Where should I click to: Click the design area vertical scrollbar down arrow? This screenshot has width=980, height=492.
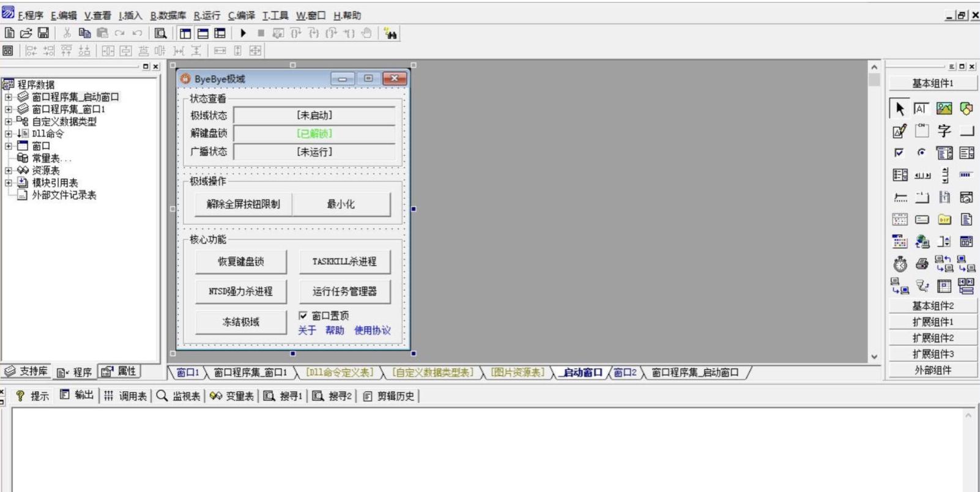coord(874,357)
